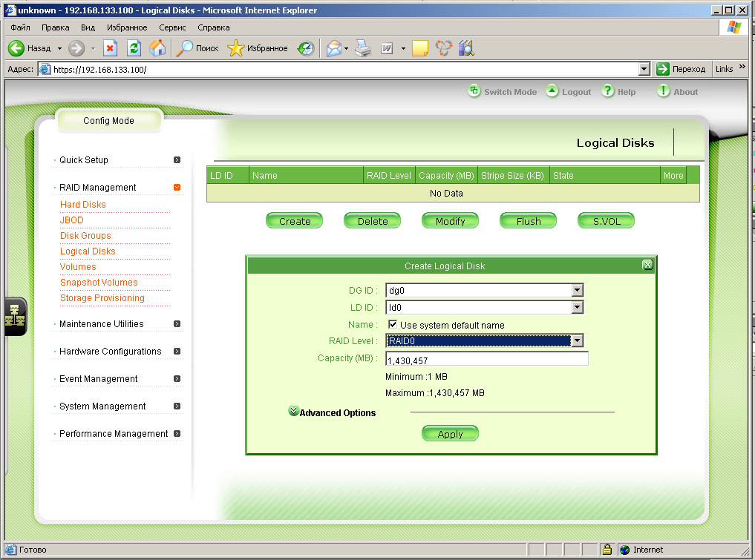Viewport: 755px width, 560px height.
Task: Click the Switch Mode icon
Action: tap(474, 90)
